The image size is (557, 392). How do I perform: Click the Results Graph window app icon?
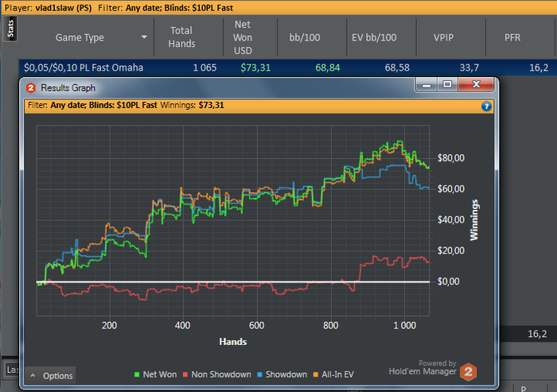click(x=31, y=87)
